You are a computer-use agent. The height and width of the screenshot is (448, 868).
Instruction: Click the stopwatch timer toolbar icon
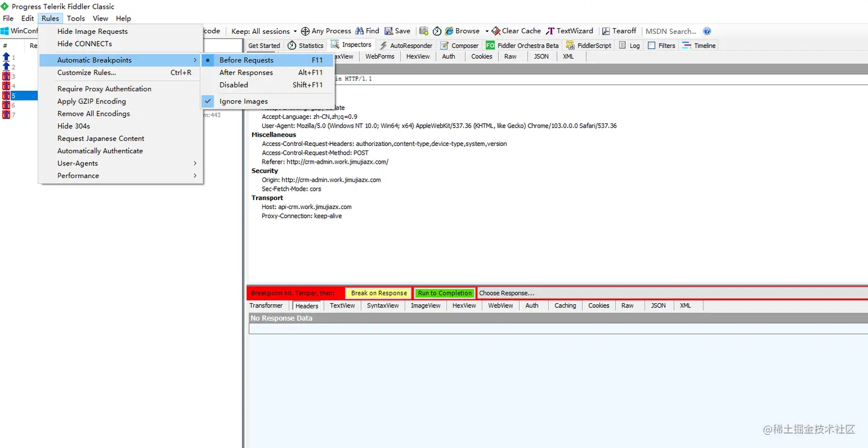437,31
